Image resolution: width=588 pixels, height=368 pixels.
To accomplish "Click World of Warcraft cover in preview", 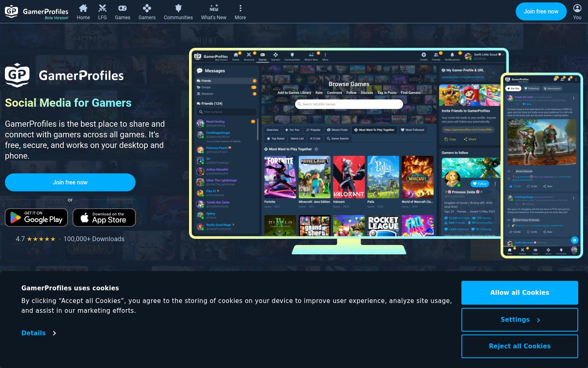I will tap(417, 177).
